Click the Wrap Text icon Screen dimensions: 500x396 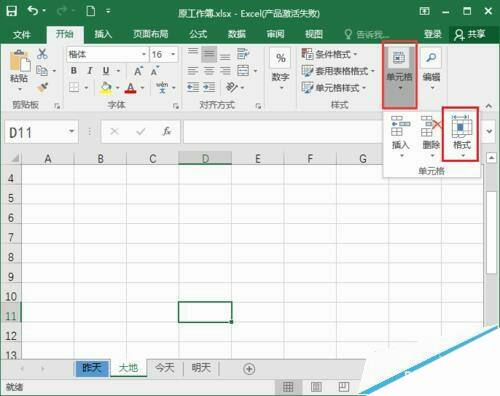[x=243, y=53]
